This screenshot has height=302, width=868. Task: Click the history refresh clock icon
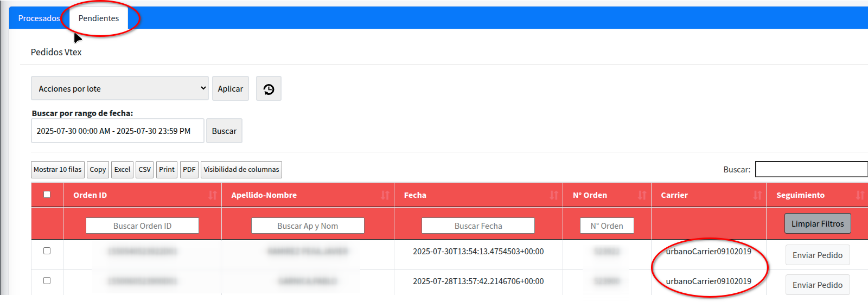pos(269,89)
